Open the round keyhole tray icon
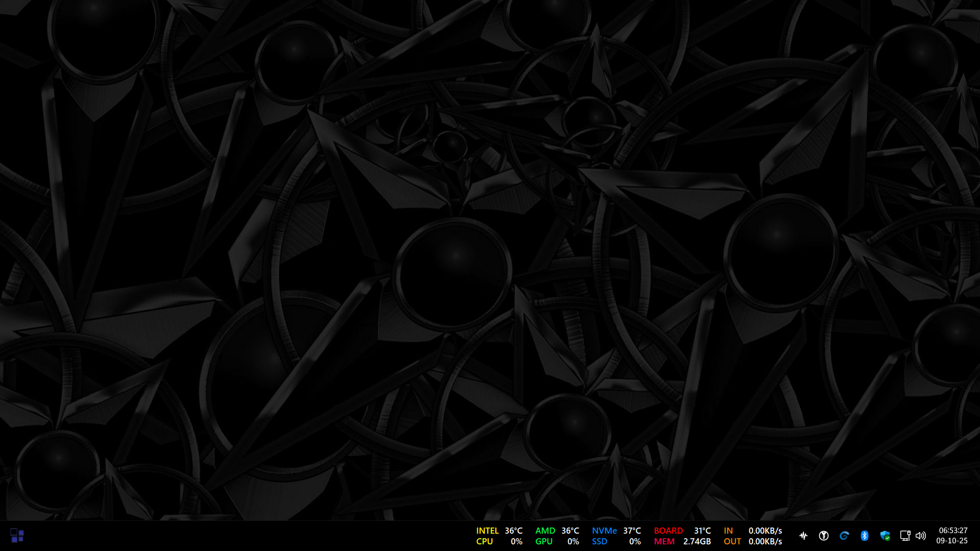Image resolution: width=980 pixels, height=551 pixels. coord(823,536)
